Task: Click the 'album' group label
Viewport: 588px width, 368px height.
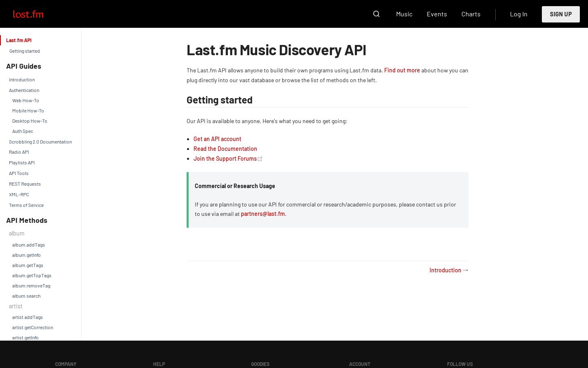Action: click(17, 233)
